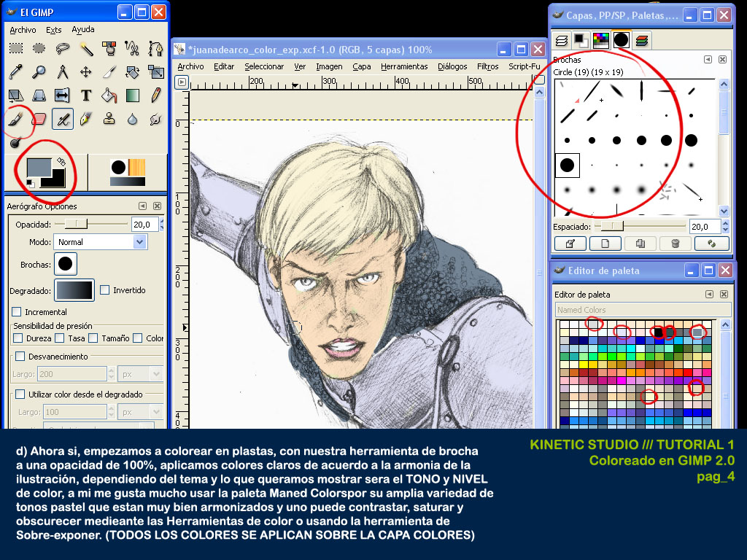Swap foreground and background colors arrow
This screenshot has height=560, width=747.
(x=61, y=162)
